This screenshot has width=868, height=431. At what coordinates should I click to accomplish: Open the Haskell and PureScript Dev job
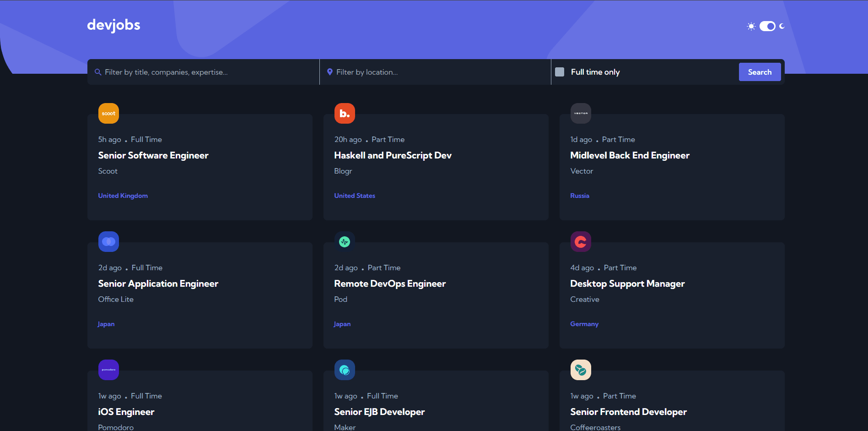[393, 155]
